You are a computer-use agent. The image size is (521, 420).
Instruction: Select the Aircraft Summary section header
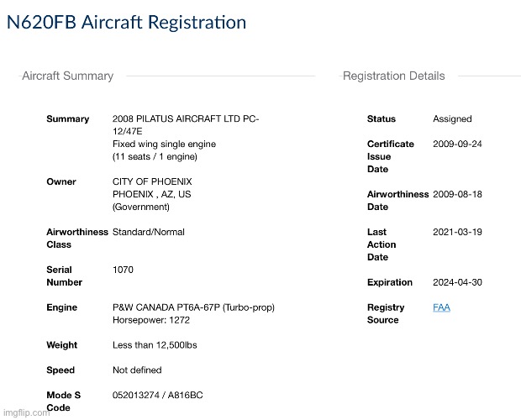pos(67,76)
